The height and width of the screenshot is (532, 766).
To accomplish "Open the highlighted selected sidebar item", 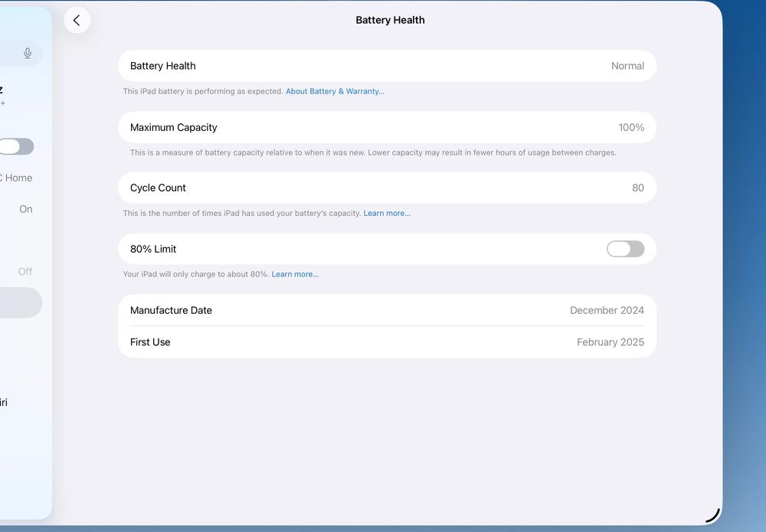I will point(21,302).
